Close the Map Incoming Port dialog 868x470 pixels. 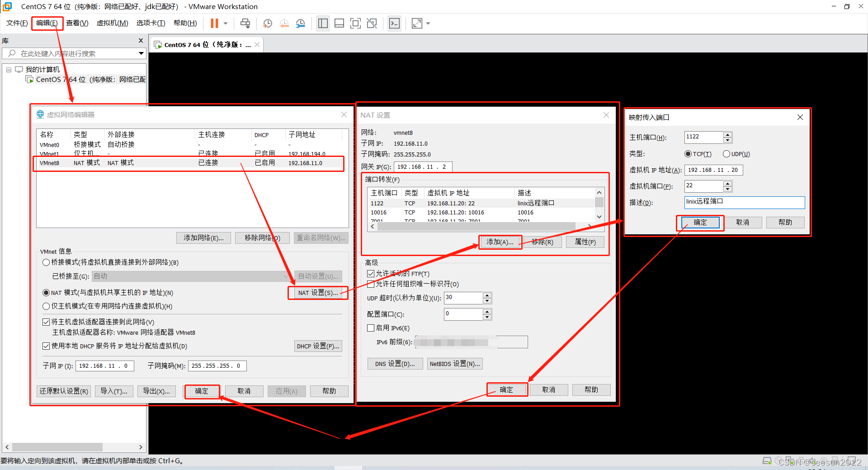[x=800, y=117]
